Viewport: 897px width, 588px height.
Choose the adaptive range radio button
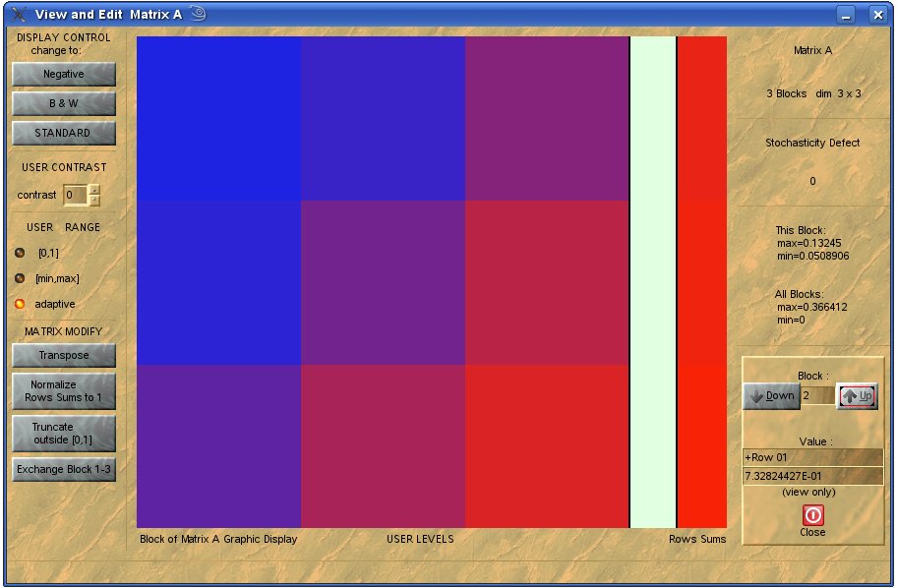point(20,304)
